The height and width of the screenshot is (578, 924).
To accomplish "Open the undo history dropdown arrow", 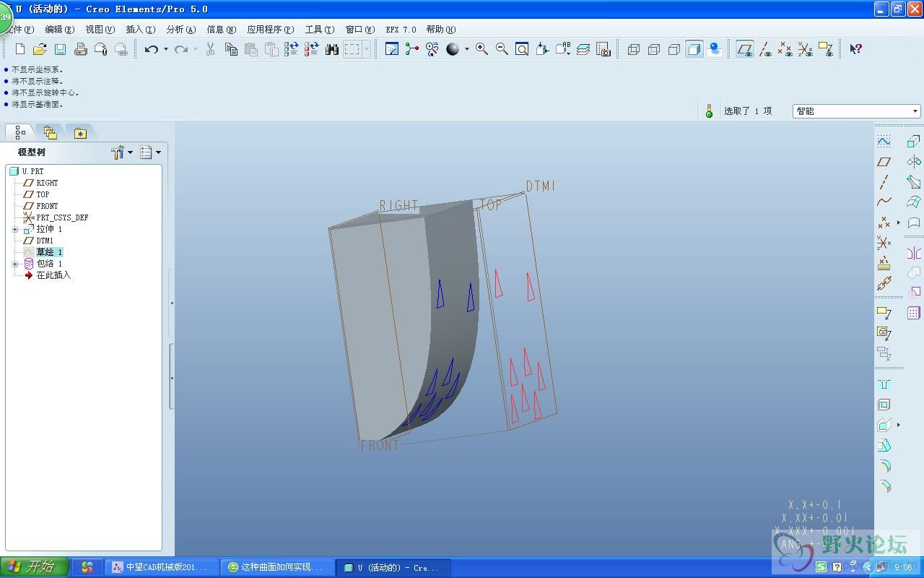I will 165,49.
